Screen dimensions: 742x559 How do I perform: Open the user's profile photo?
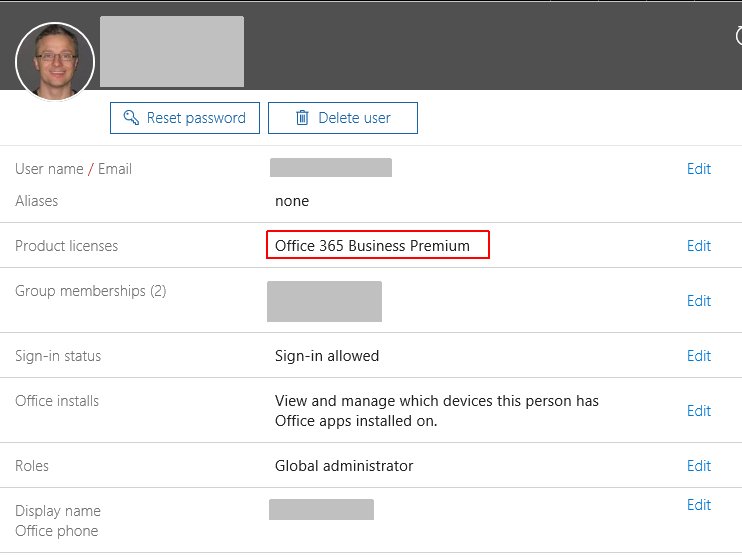coord(55,62)
